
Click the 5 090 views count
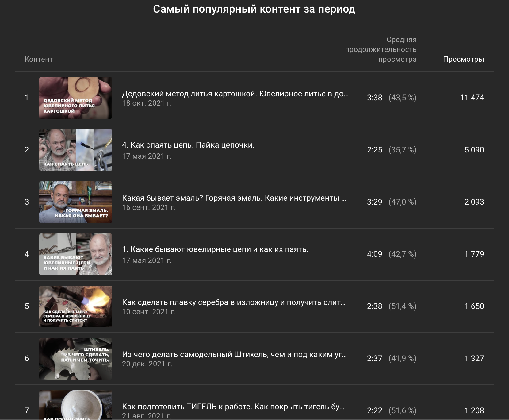coord(474,150)
